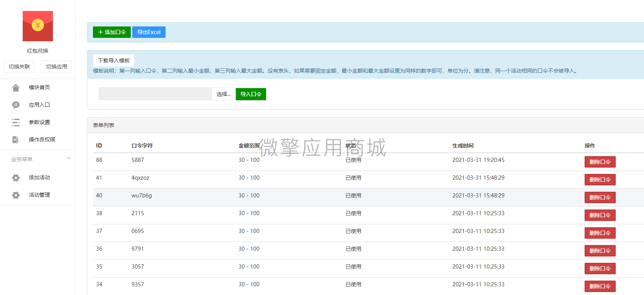This screenshot has width=644, height=295.
Task: Delete the password 9791
Action: [x=600, y=251]
